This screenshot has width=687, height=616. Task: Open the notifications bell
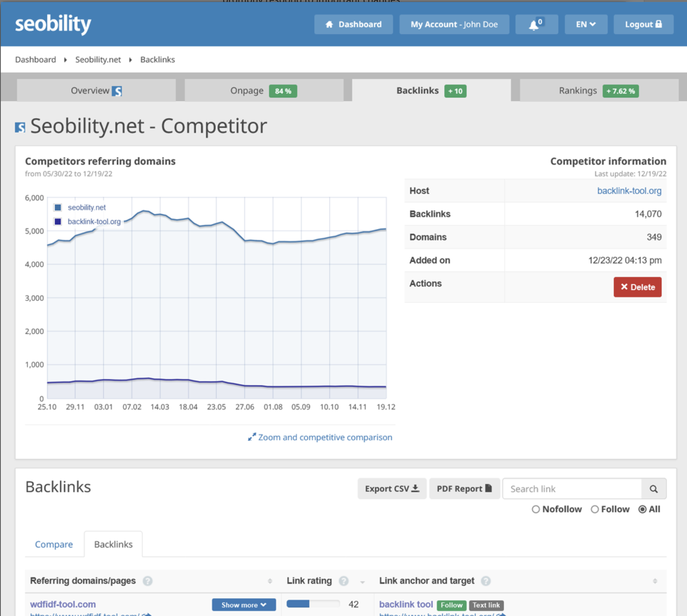[536, 24]
